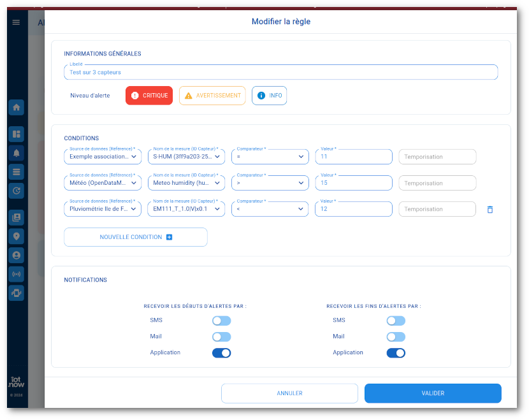Click the sensor signal icon in sidebar
The image size is (529, 420).
coord(16,274)
